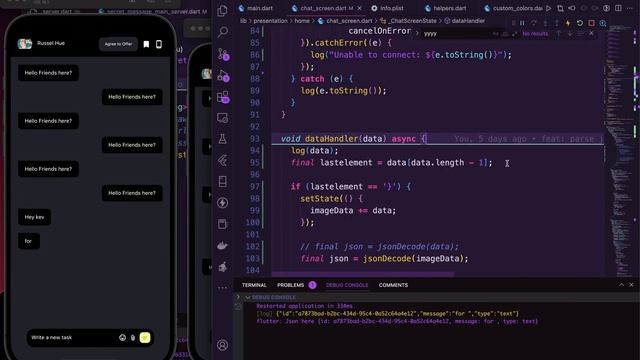Open the Explorer view in activity bar
This screenshot has width=640, height=360.
click(222, 11)
